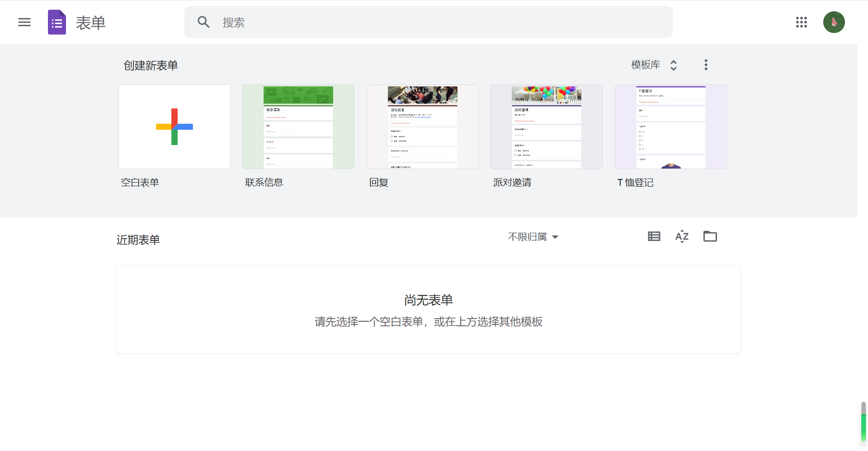
Task: Switch to list view layout
Action: pos(654,236)
